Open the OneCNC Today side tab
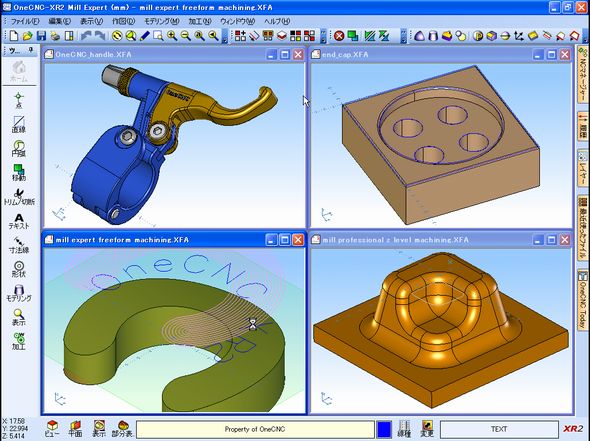The width and height of the screenshot is (590, 441). click(583, 300)
